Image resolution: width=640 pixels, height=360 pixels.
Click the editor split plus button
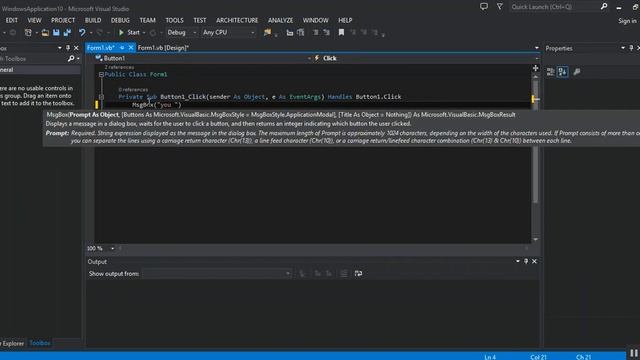[x=536, y=68]
